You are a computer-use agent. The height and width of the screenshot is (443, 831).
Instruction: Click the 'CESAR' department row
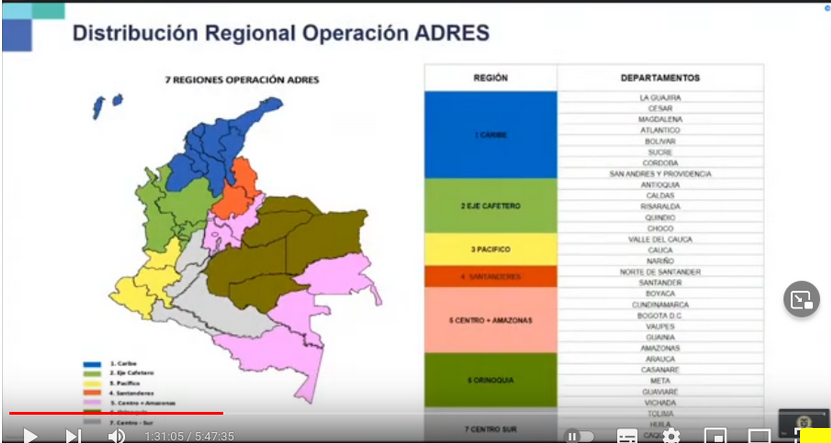660,109
